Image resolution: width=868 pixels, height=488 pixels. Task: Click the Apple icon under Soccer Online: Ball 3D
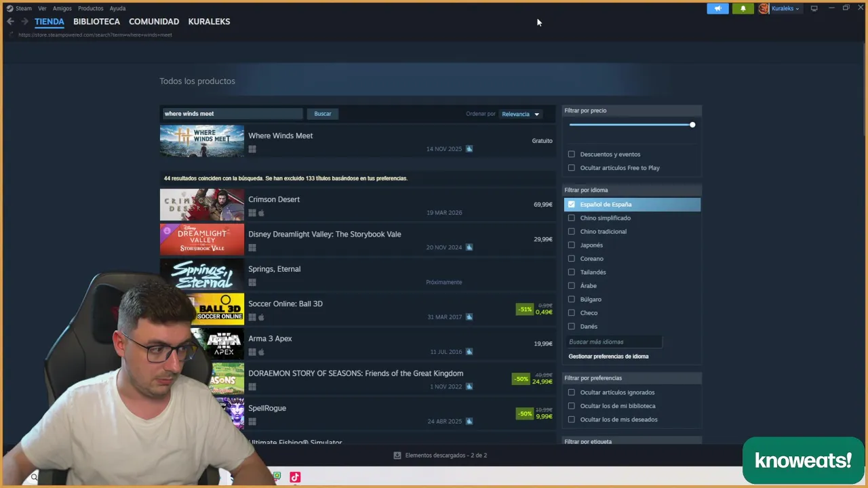261,317
